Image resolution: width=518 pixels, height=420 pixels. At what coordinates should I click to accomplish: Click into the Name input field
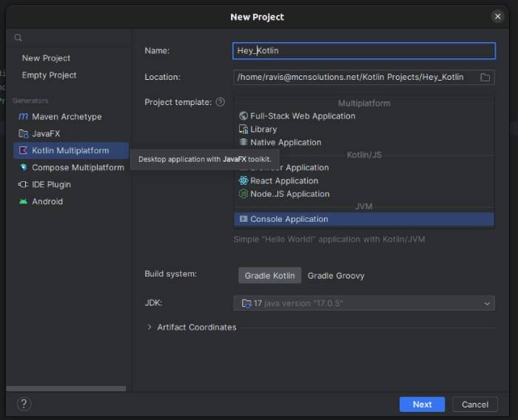[x=364, y=51]
